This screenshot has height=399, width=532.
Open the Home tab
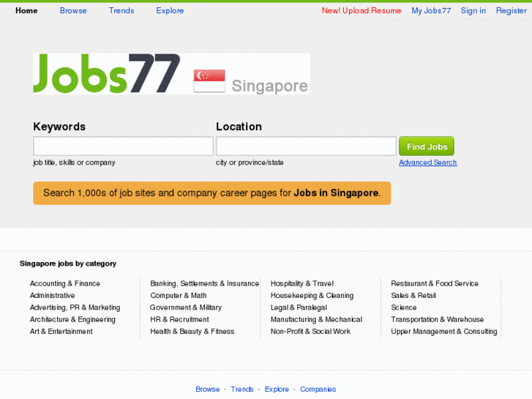(26, 10)
